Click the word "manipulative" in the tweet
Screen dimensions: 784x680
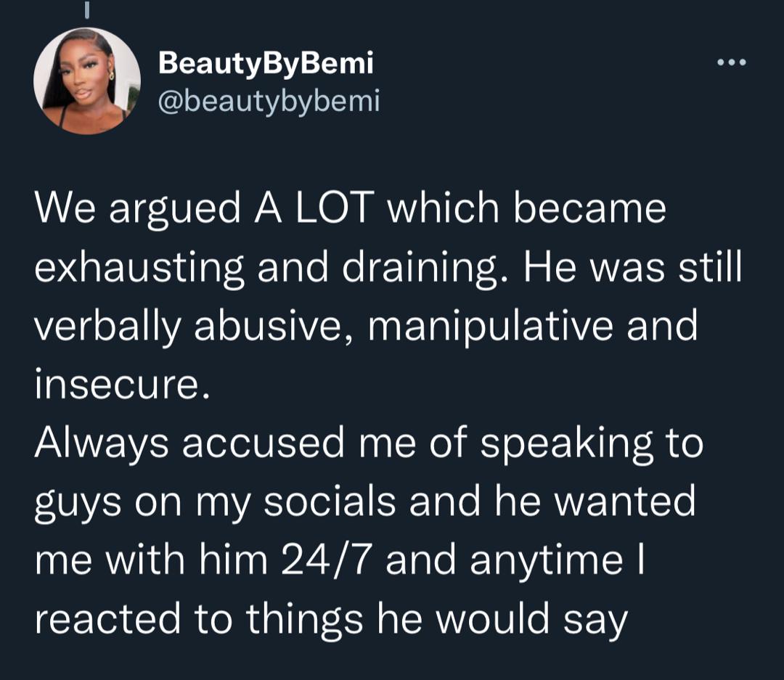click(489, 327)
